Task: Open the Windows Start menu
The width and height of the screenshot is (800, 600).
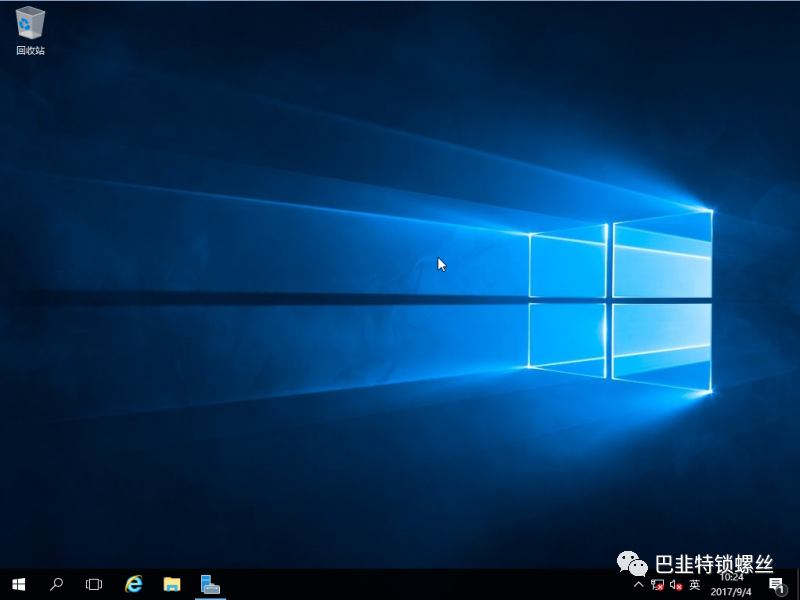Action: click(18, 584)
